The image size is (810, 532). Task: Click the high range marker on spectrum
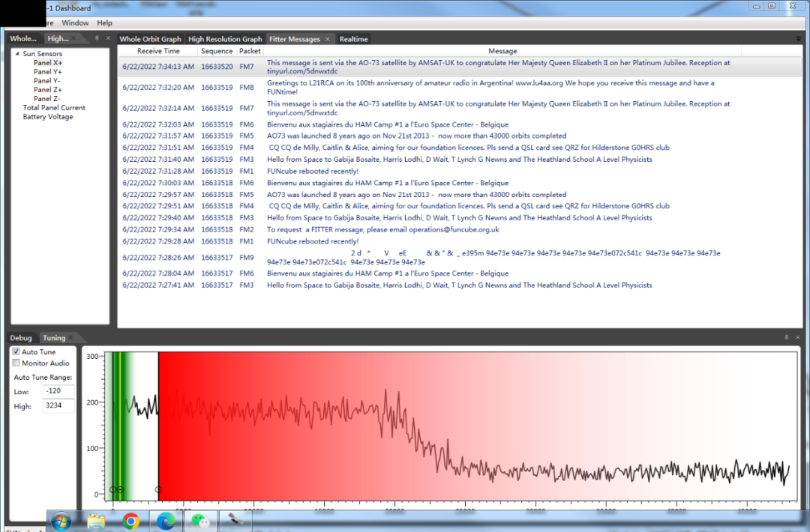click(x=158, y=489)
